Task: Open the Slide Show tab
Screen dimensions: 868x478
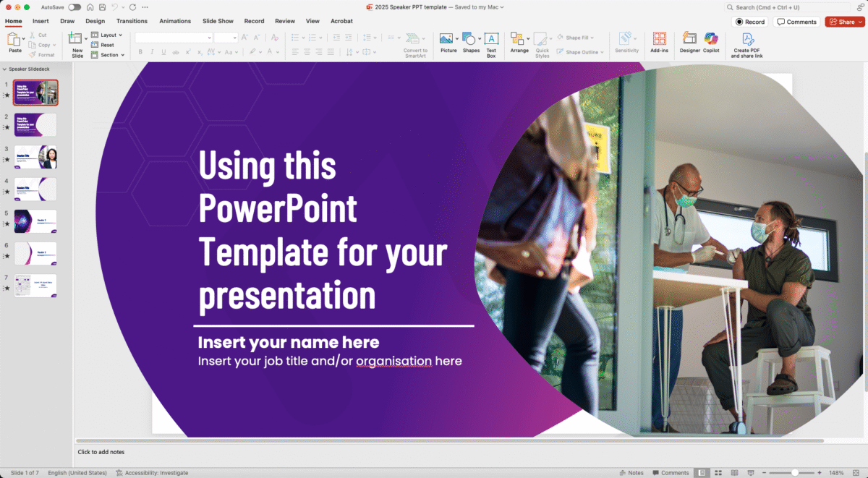Action: [218, 21]
